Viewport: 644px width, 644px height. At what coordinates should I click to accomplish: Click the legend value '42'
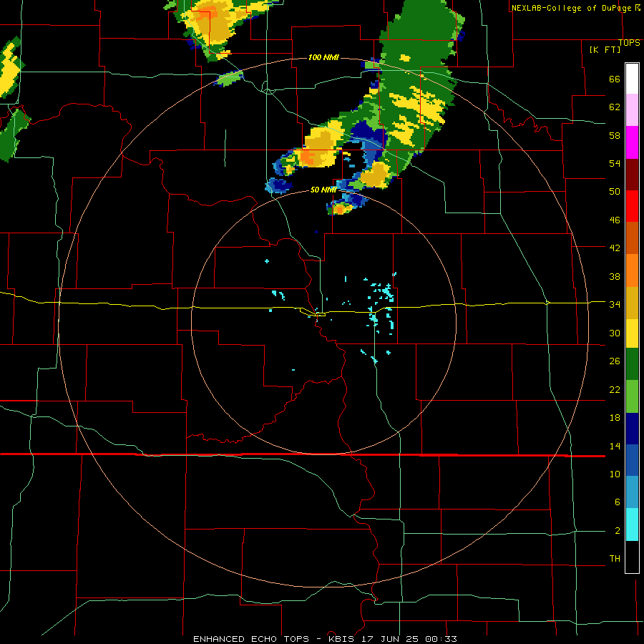(615, 248)
